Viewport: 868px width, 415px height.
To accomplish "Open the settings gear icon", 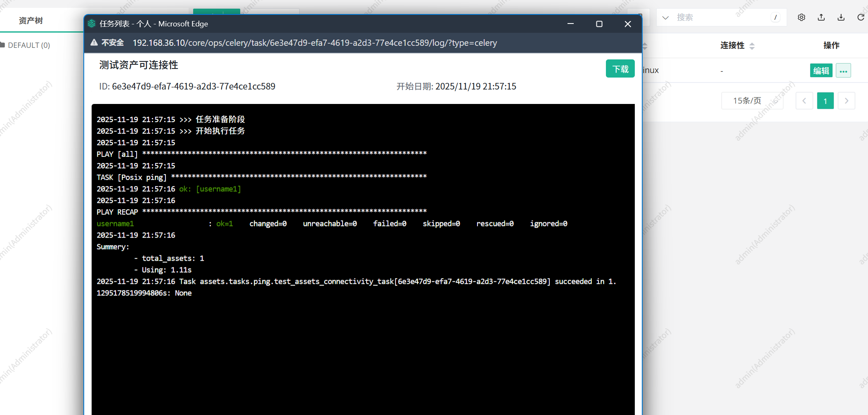I will 802,17.
